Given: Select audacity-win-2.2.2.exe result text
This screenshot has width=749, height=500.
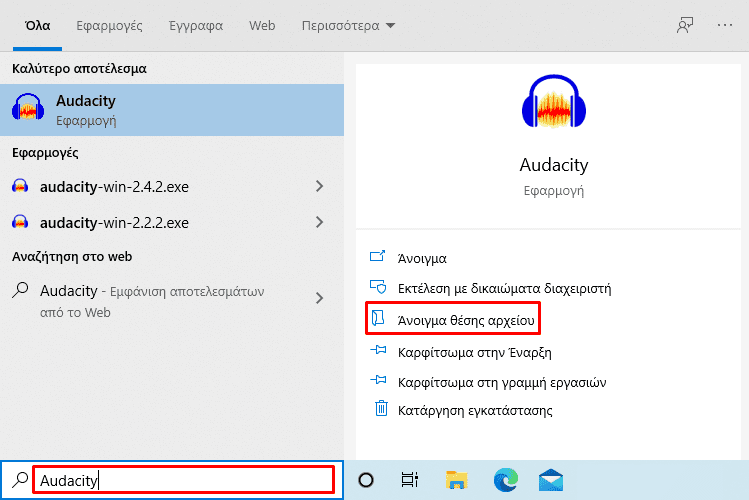Looking at the screenshot, I should 114,223.
